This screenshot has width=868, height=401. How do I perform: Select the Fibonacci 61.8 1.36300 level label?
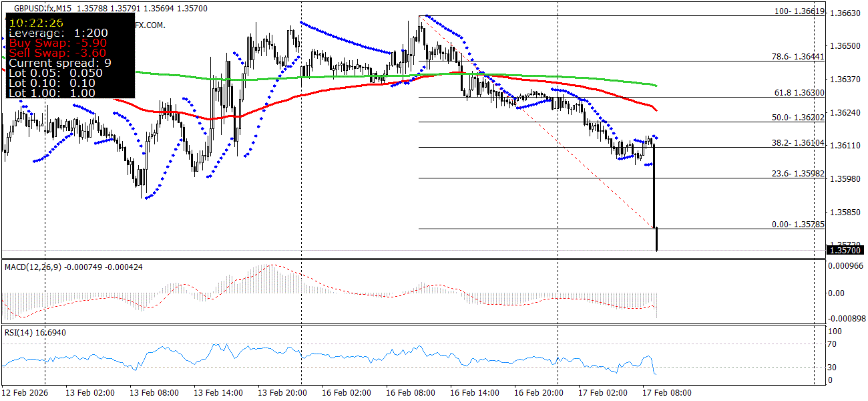click(x=798, y=93)
